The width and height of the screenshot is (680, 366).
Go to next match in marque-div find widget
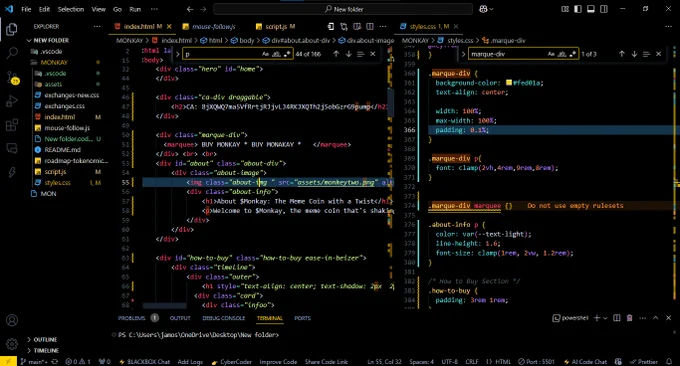tap(634, 54)
